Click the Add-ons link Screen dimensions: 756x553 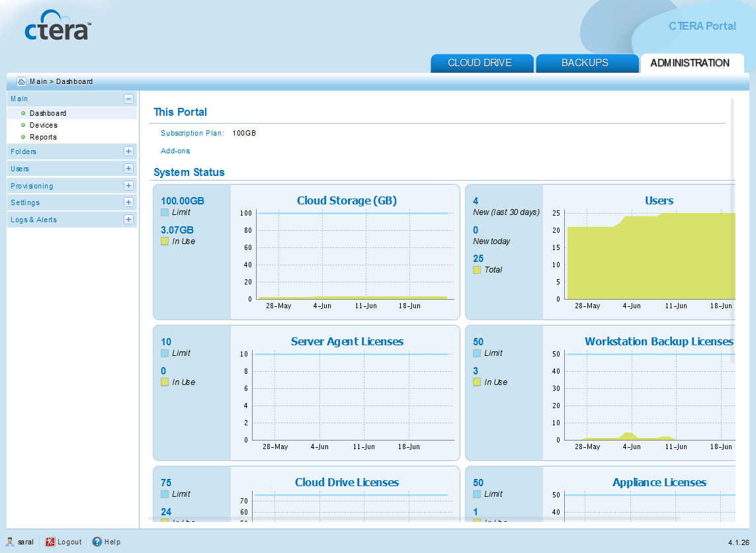[x=175, y=151]
